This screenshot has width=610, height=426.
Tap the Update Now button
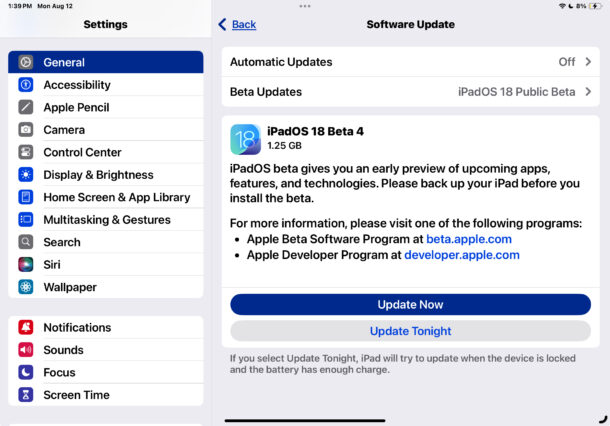[410, 304]
